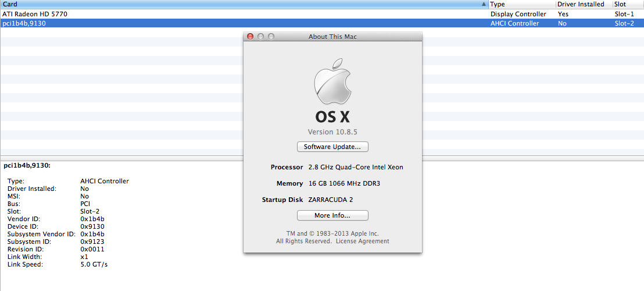Screen dimensions: 644x291
Task: Select the pci1b4b,9130 card row
Action: point(322,23)
